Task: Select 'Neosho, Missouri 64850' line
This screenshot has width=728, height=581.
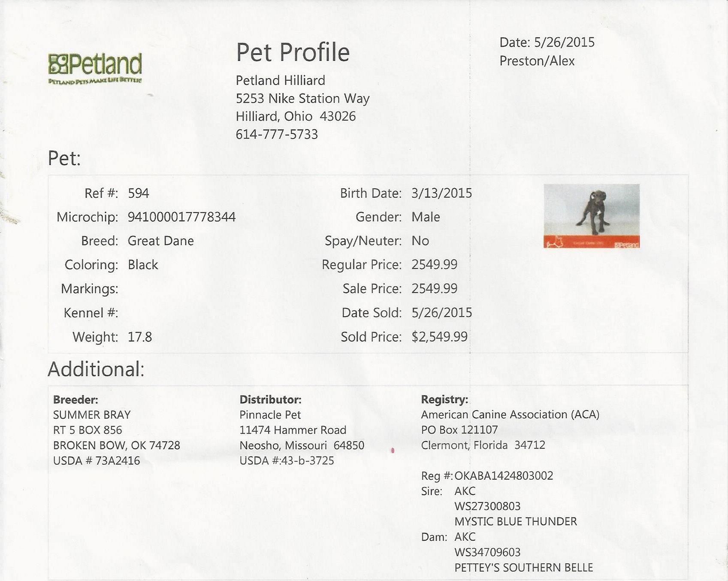Action: tap(302, 445)
